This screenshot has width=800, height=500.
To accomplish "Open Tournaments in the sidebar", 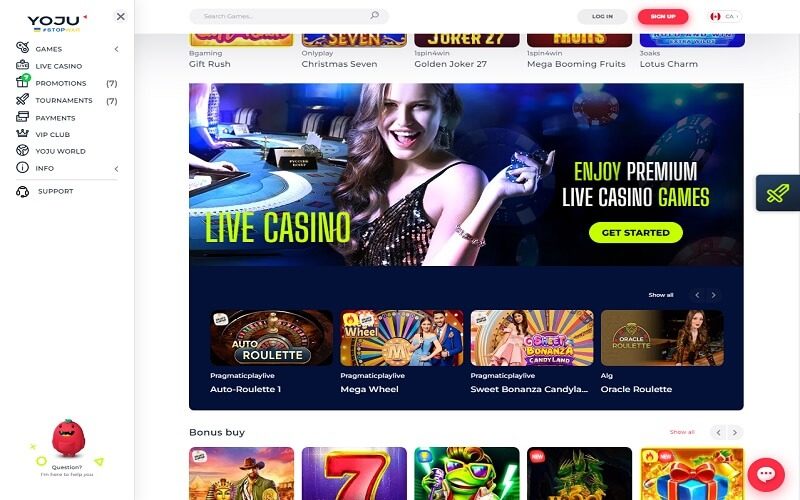I will (66, 101).
